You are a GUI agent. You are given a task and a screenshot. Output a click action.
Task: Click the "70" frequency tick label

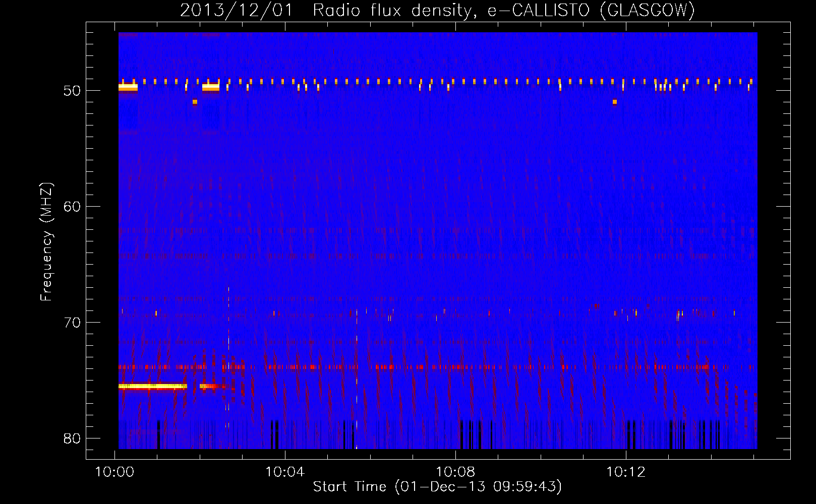click(72, 323)
